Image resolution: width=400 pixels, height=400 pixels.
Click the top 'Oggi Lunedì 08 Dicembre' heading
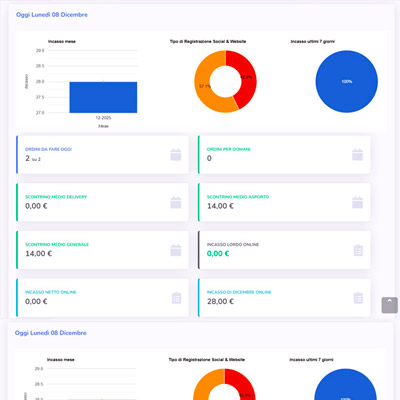(x=52, y=15)
